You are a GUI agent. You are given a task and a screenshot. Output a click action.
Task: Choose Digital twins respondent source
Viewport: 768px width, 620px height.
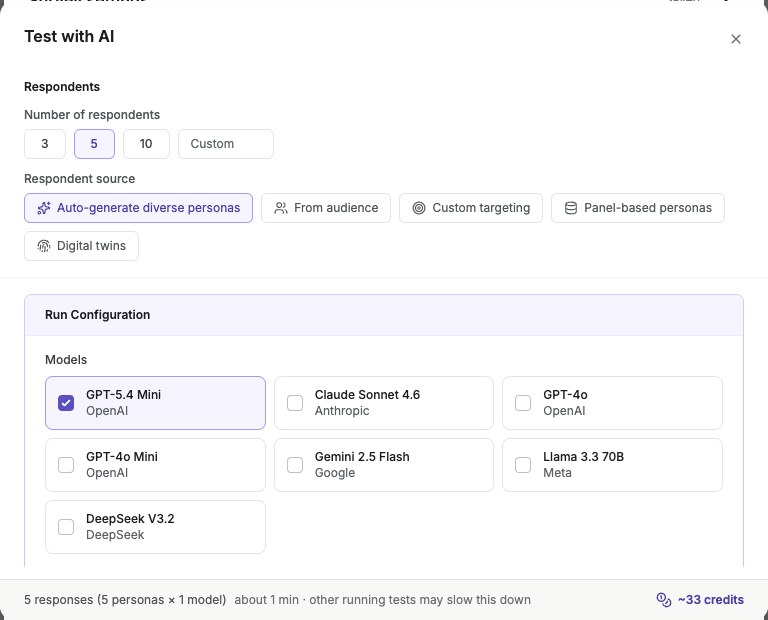pos(81,246)
